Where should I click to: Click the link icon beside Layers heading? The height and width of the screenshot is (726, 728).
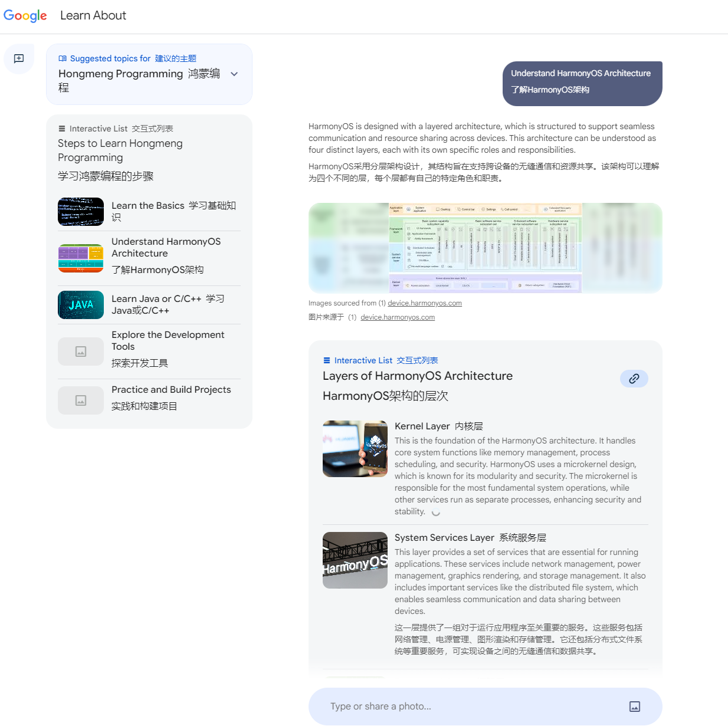pos(634,379)
